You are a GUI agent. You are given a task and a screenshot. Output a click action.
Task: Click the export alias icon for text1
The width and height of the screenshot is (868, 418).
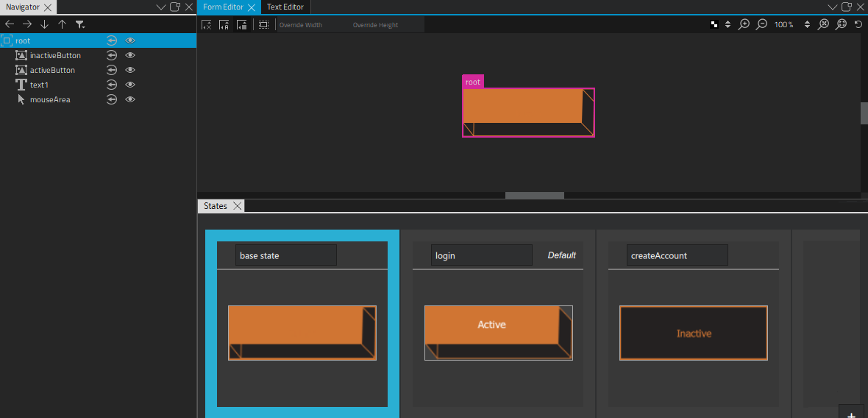(112, 85)
